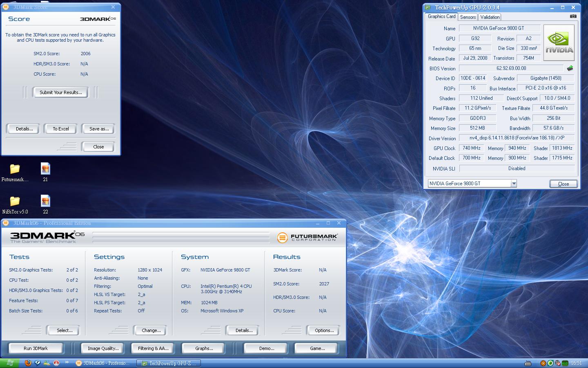Click the Bus Interface PCI-E 2.0 field
This screenshot has height=368, width=588.
click(x=546, y=88)
